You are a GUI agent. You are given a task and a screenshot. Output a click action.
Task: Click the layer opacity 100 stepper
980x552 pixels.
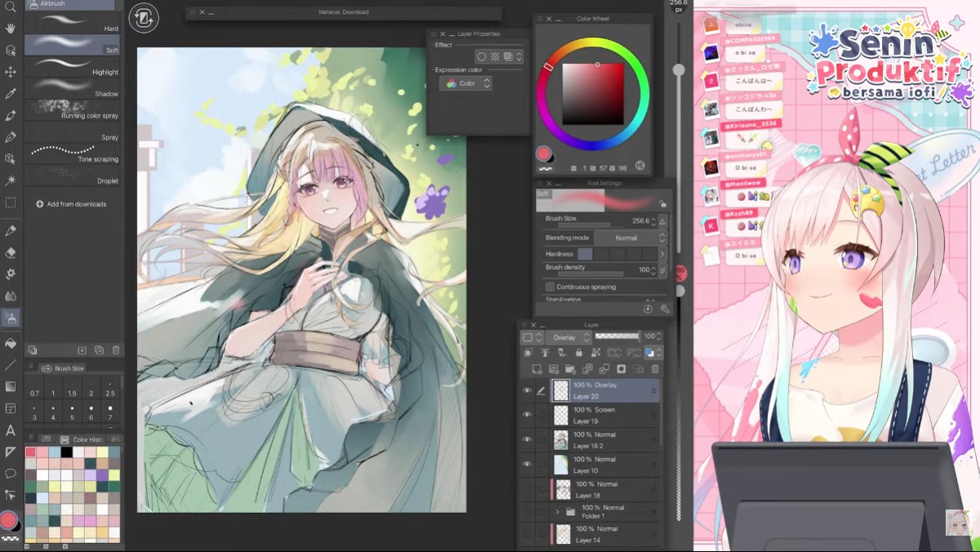[x=659, y=336]
